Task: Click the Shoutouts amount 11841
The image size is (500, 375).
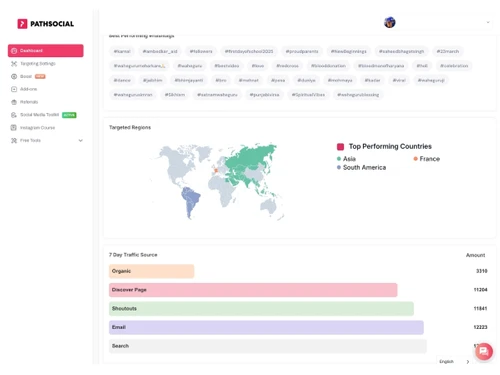Action: pyautogui.click(x=480, y=308)
